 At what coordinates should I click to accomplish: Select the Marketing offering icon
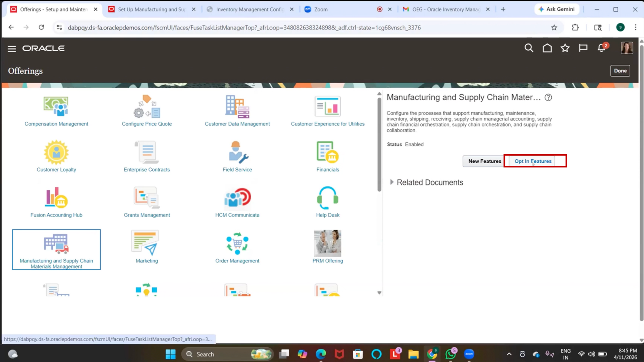click(145, 243)
